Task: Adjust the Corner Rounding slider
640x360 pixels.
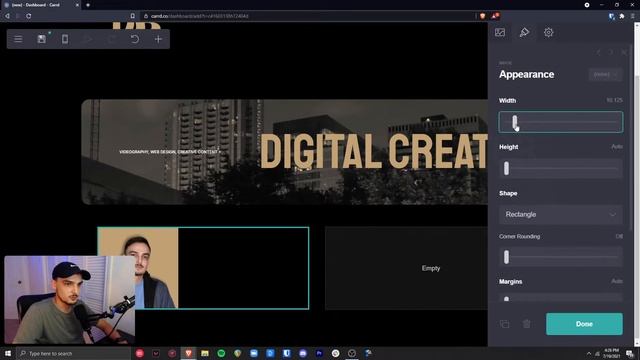Action: click(x=561, y=257)
